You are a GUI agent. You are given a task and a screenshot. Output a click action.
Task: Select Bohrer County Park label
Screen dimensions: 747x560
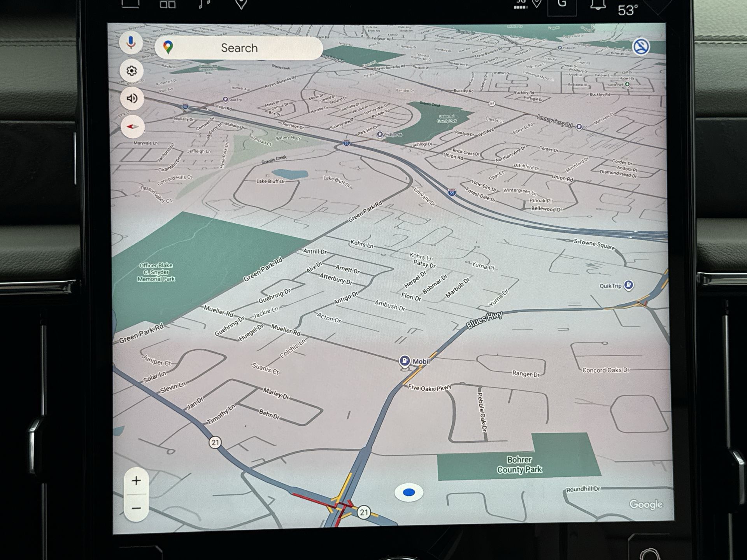(519, 465)
